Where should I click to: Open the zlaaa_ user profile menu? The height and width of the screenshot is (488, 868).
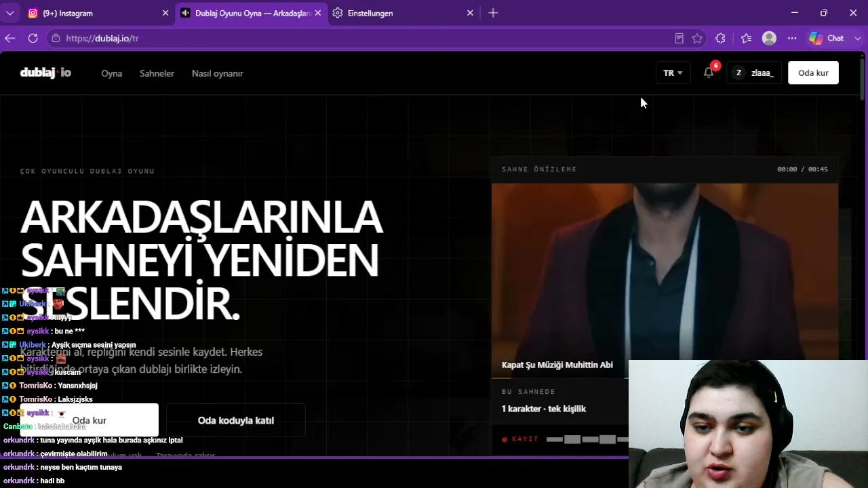coord(754,73)
